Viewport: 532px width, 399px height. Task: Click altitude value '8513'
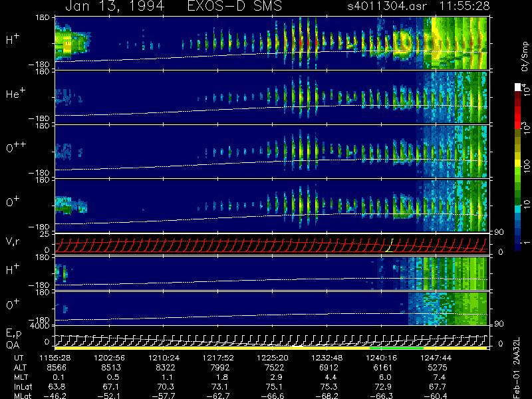(111, 368)
